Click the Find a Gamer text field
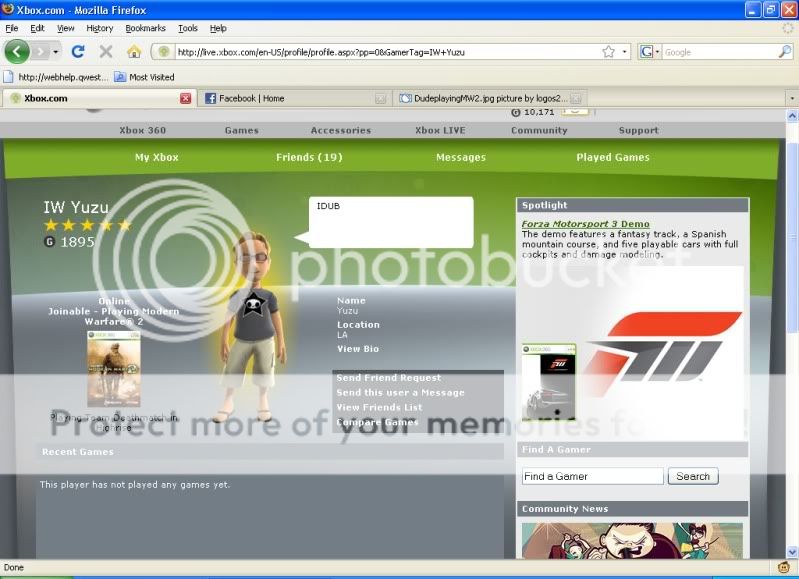The image size is (799, 579). pyautogui.click(x=593, y=476)
